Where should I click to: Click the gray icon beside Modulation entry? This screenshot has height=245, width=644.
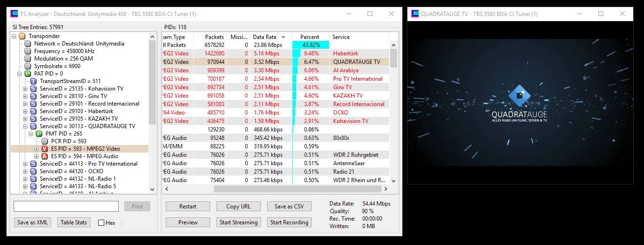27,59
